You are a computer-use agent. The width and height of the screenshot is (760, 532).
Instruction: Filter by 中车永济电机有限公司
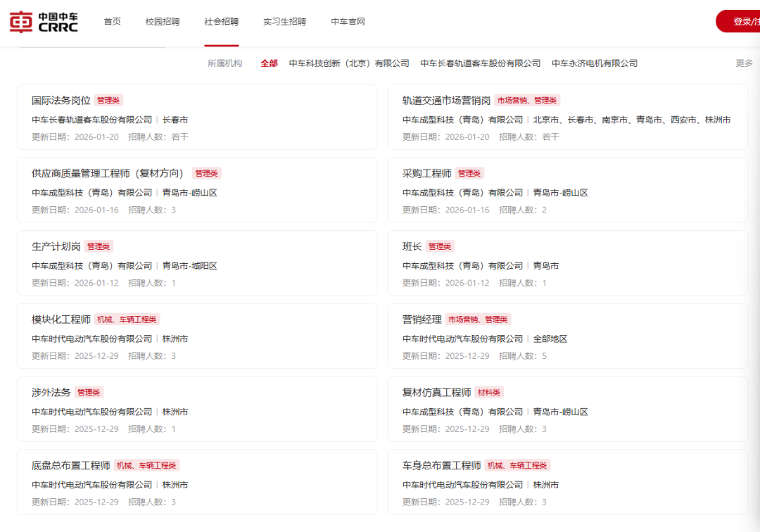pyautogui.click(x=595, y=63)
